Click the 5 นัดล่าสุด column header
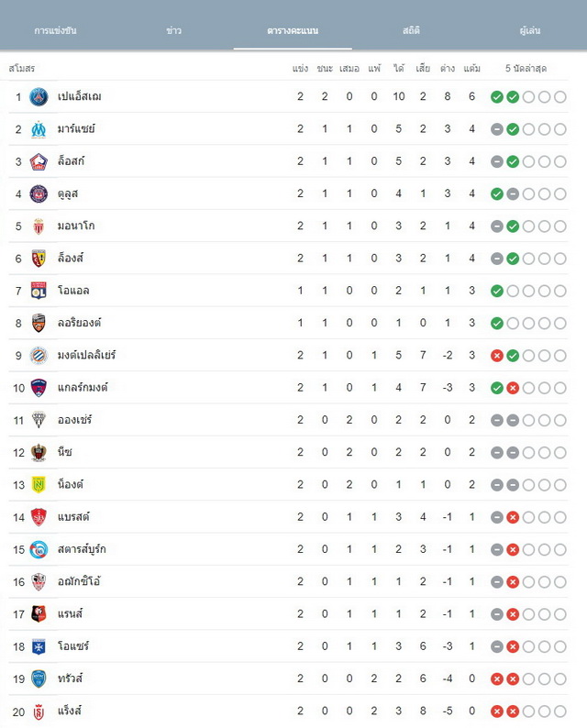587x728 pixels. click(526, 68)
